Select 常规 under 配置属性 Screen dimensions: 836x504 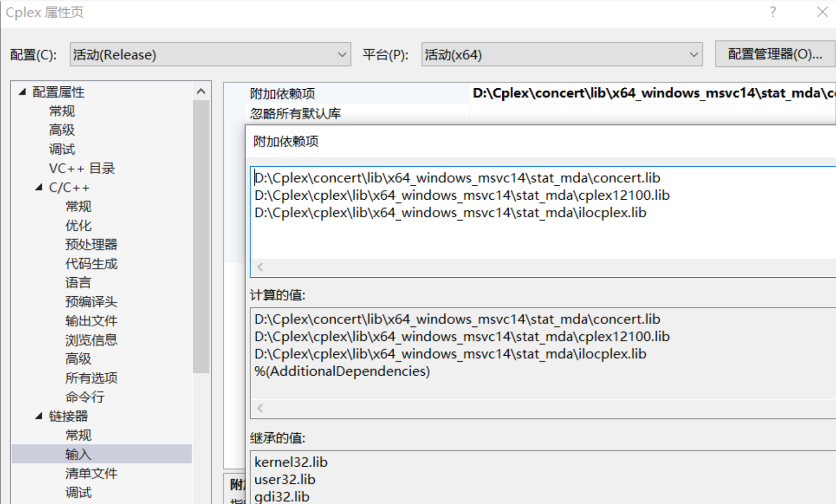tap(62, 111)
